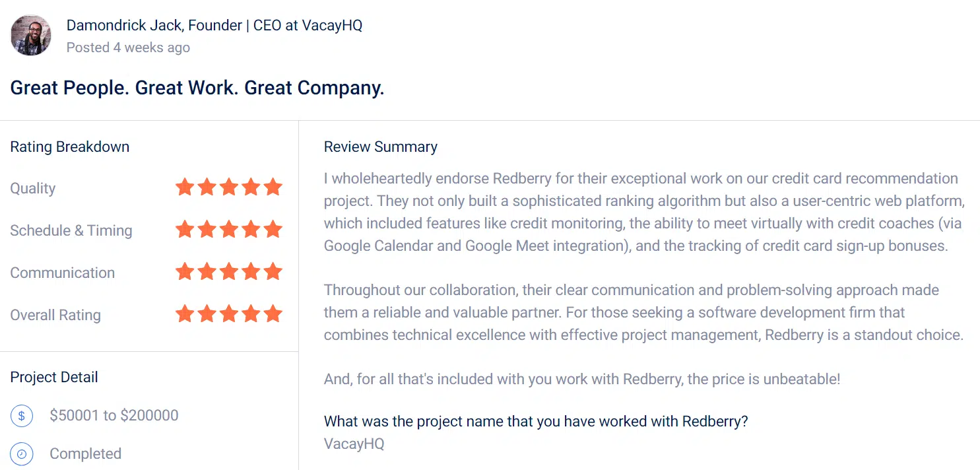Click the $50001 to $200000 budget text
980x470 pixels.
pos(114,415)
